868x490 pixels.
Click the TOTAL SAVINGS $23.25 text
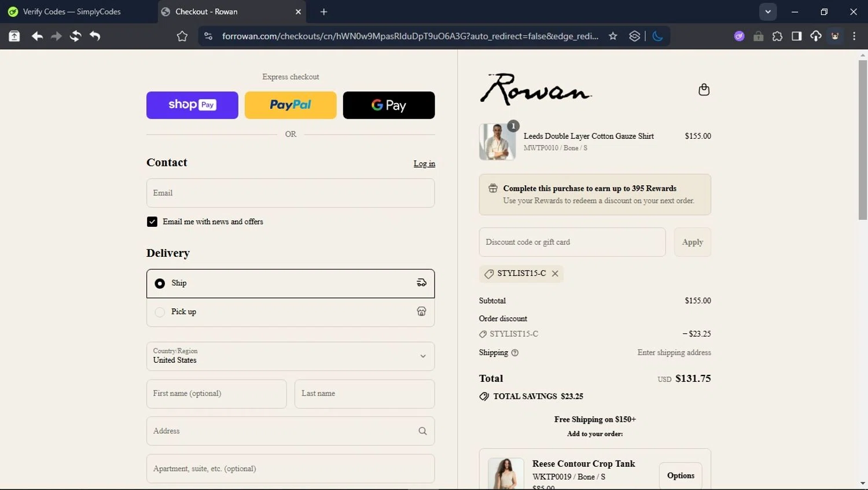tap(538, 397)
